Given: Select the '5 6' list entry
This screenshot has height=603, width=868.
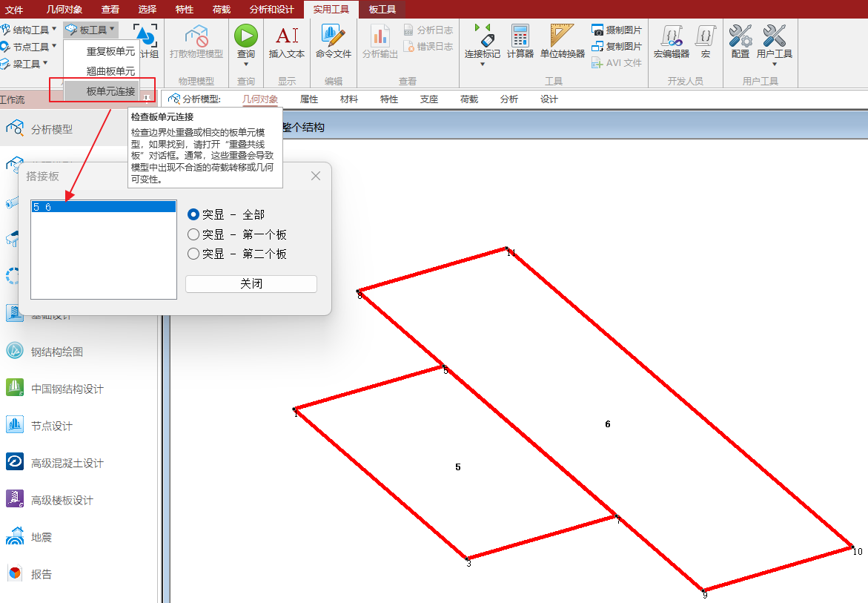Looking at the screenshot, I should [x=104, y=207].
